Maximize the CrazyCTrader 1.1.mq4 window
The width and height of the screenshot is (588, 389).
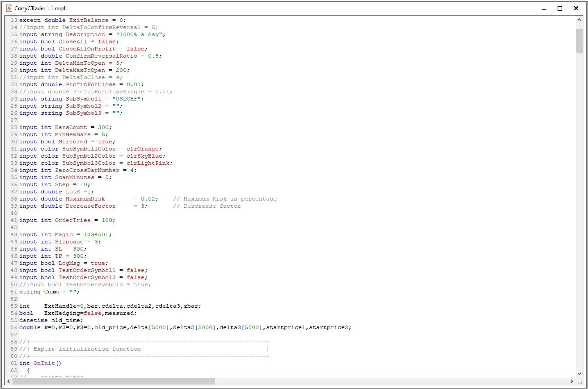[559, 8]
